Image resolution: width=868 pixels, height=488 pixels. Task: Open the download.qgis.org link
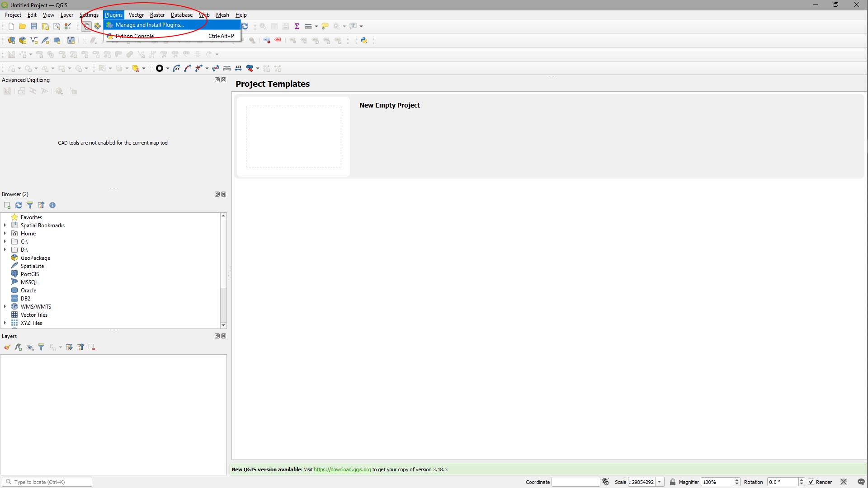[342, 469]
